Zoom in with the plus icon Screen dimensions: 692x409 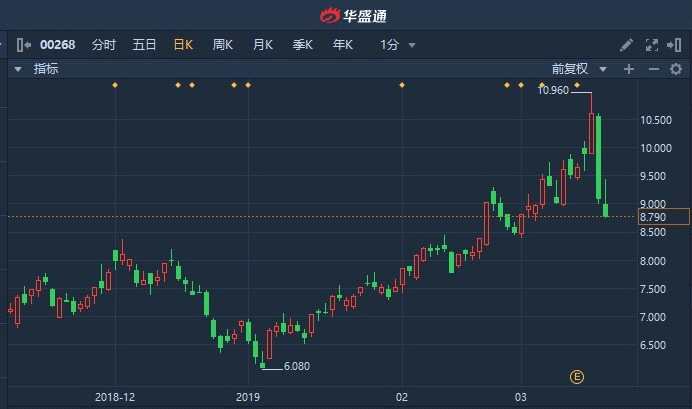click(629, 69)
